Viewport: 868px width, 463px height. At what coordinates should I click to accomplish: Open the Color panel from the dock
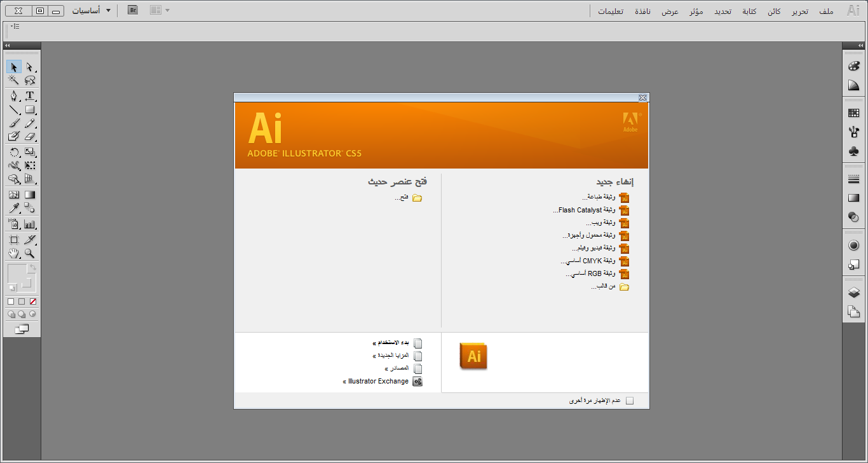[x=854, y=66]
